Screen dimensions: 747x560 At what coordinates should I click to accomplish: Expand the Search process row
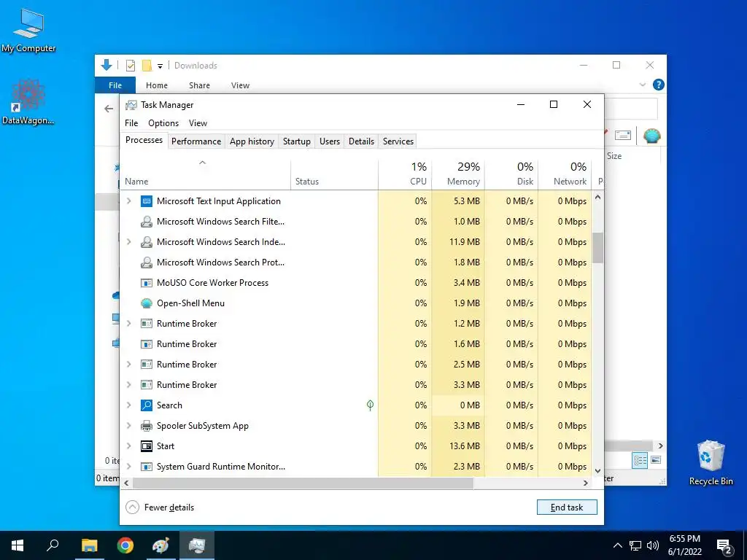(128, 405)
